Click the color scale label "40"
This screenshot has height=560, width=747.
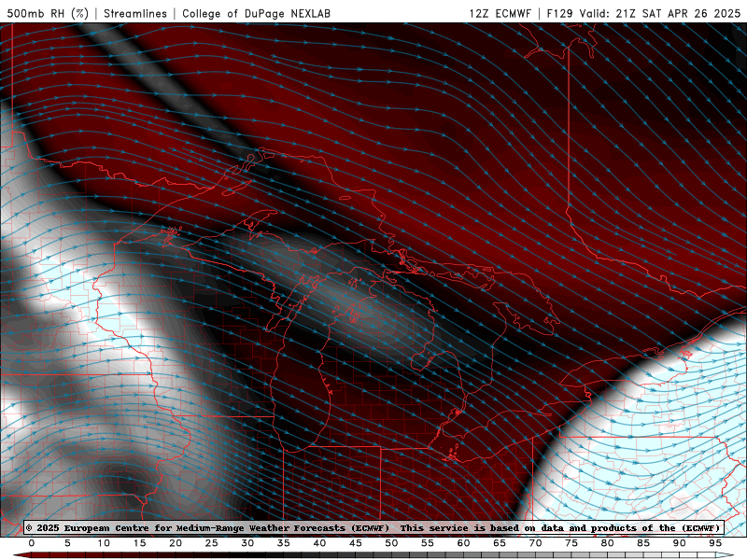(x=319, y=543)
